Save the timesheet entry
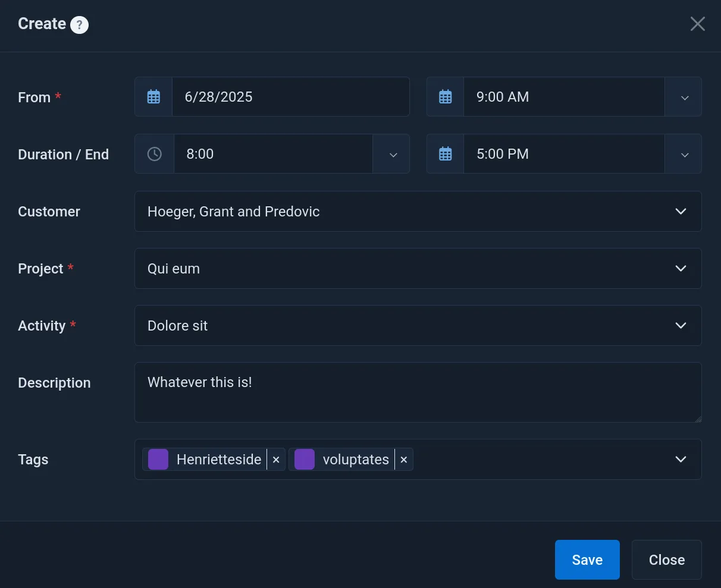 point(587,559)
